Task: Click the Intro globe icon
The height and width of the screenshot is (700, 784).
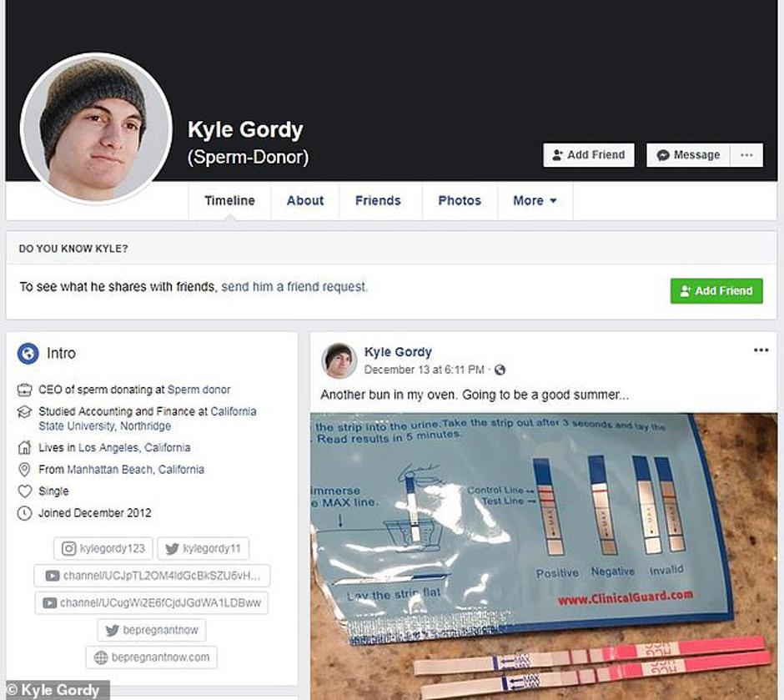Action: coord(28,354)
